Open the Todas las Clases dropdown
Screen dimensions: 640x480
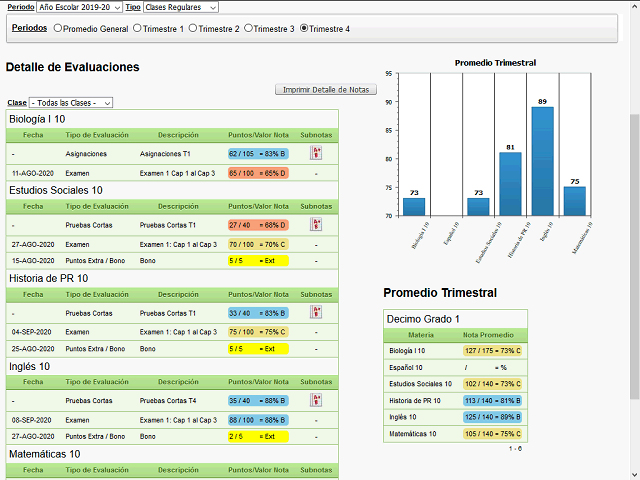pyautogui.click(x=71, y=103)
